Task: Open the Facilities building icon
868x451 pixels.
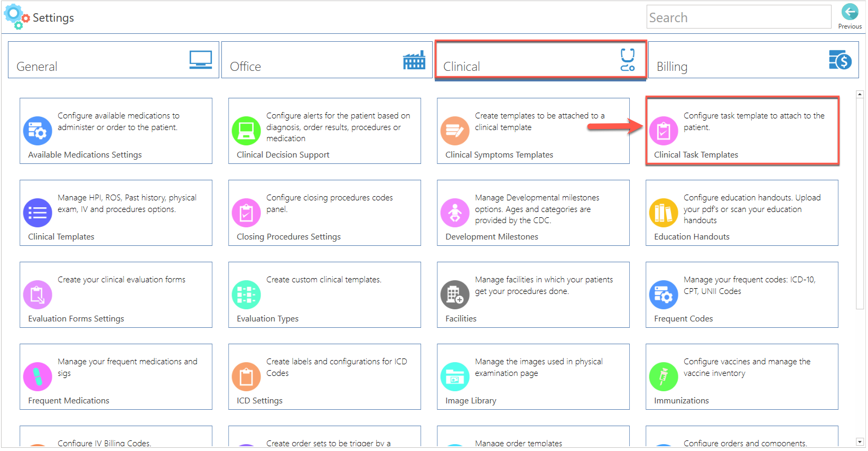Action: click(x=455, y=294)
